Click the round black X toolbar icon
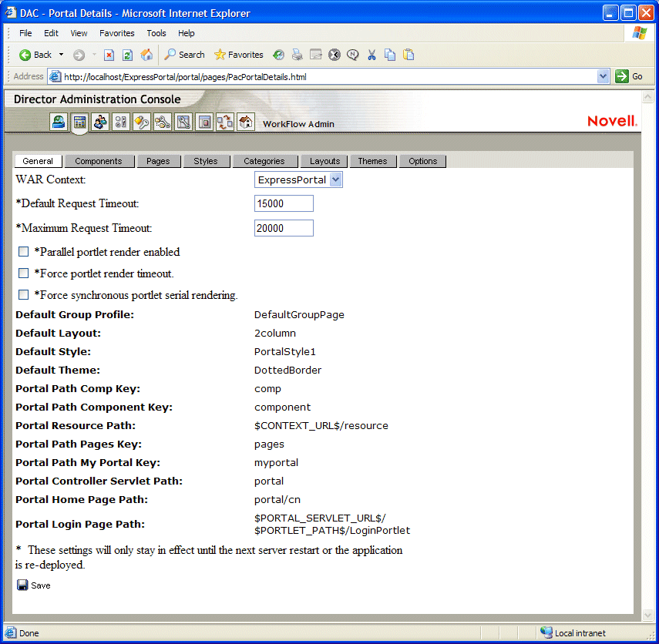The height and width of the screenshot is (644, 659). tap(334, 55)
